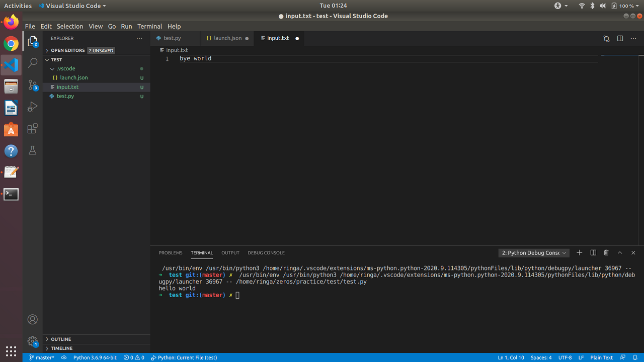The width and height of the screenshot is (644, 362).
Task: Change encoding via UTF-8 status item
Action: pos(565,357)
